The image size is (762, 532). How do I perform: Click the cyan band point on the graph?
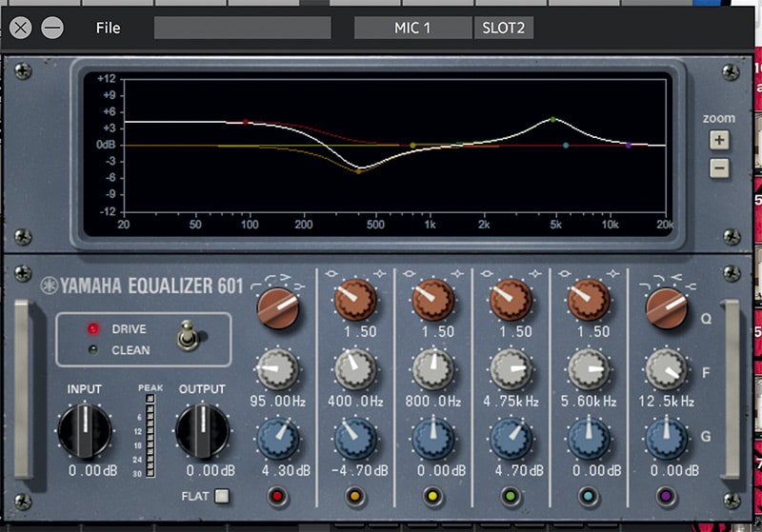click(566, 146)
